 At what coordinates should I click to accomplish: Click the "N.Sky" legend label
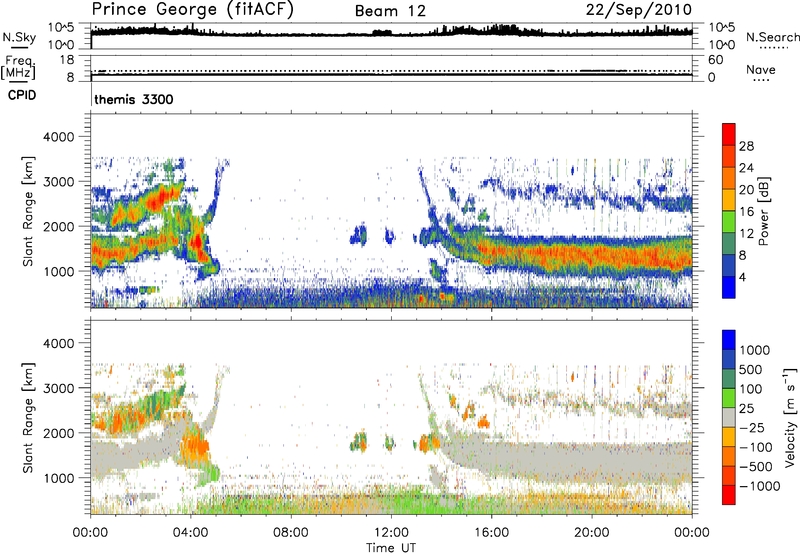coord(19,37)
